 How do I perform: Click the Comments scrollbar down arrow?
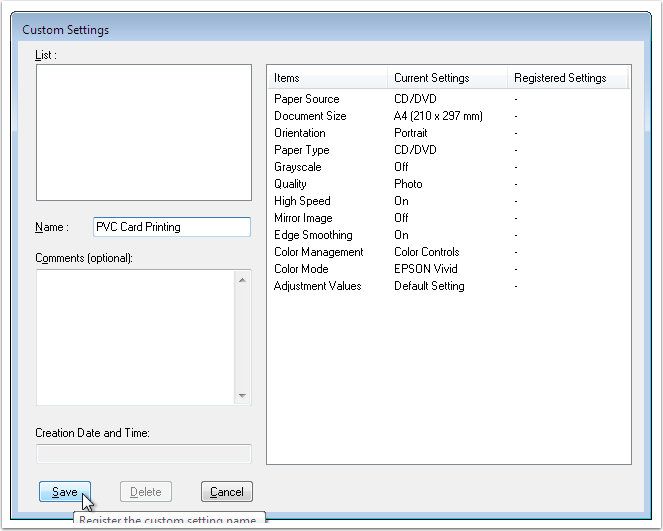click(242, 395)
